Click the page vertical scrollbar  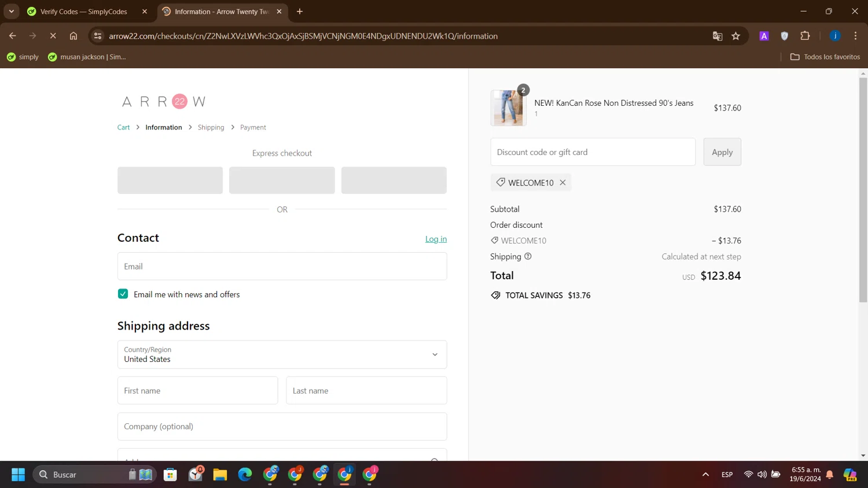[863, 190]
